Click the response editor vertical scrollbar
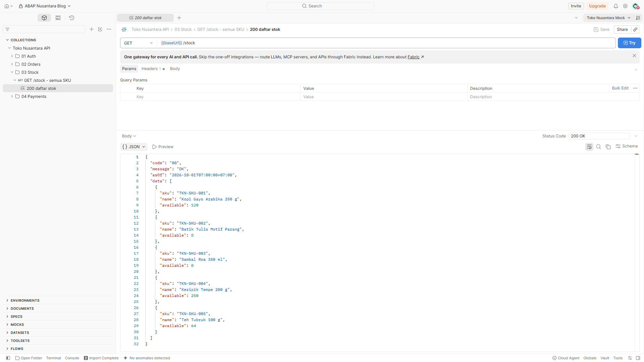The height and width of the screenshot is (362, 644). 637,253
